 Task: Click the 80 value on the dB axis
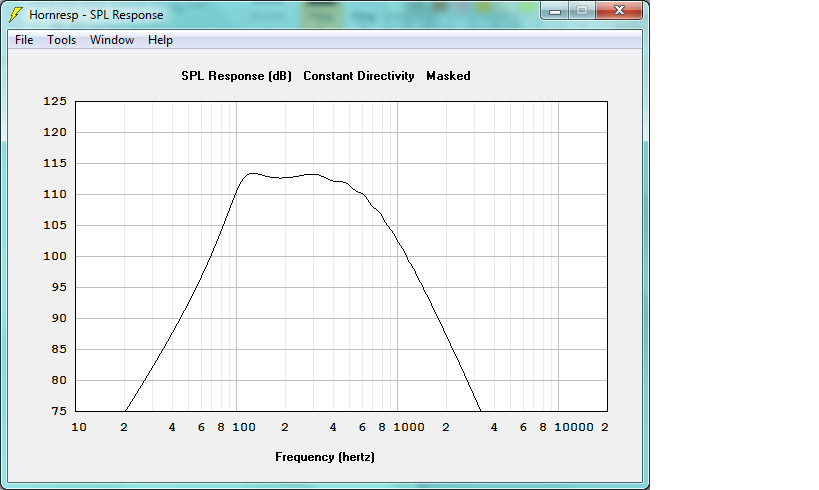click(x=59, y=380)
